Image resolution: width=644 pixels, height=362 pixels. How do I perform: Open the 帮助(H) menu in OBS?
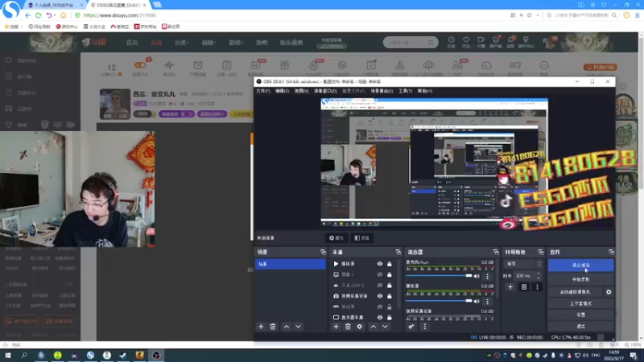point(425,91)
